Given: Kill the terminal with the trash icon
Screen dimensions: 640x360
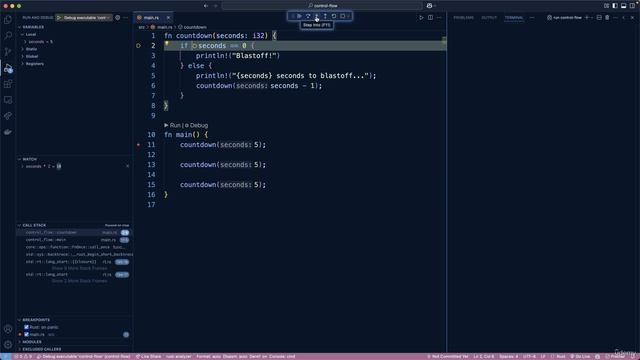Looking at the screenshot, I should point(607,18).
